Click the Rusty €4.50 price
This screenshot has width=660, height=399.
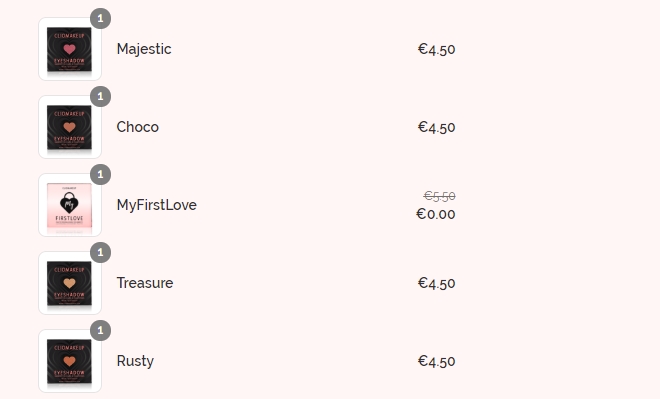pyautogui.click(x=436, y=361)
